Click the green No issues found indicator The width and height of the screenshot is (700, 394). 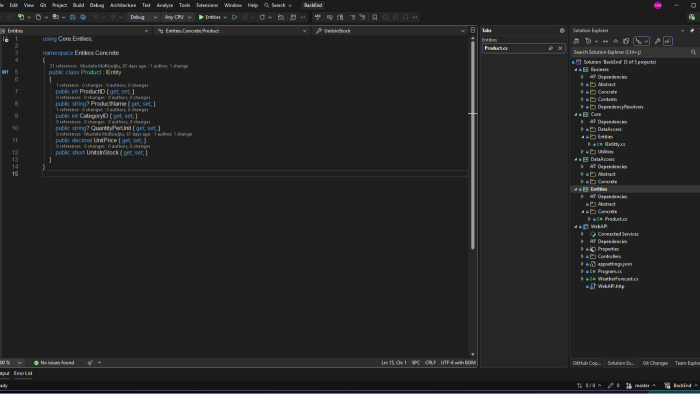[54, 363]
